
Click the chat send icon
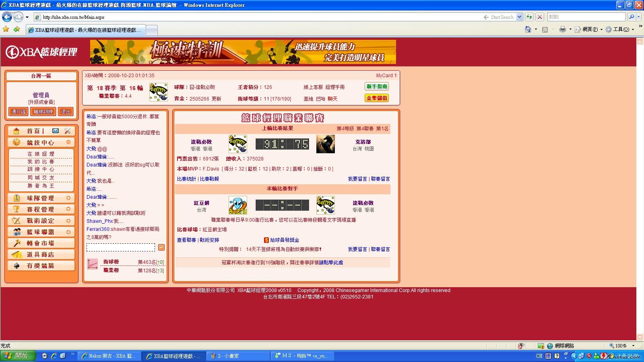click(x=161, y=247)
